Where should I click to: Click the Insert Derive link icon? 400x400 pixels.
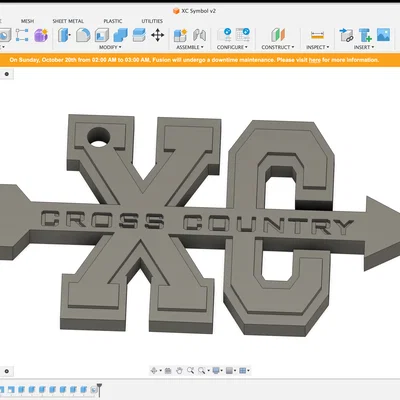(346, 35)
